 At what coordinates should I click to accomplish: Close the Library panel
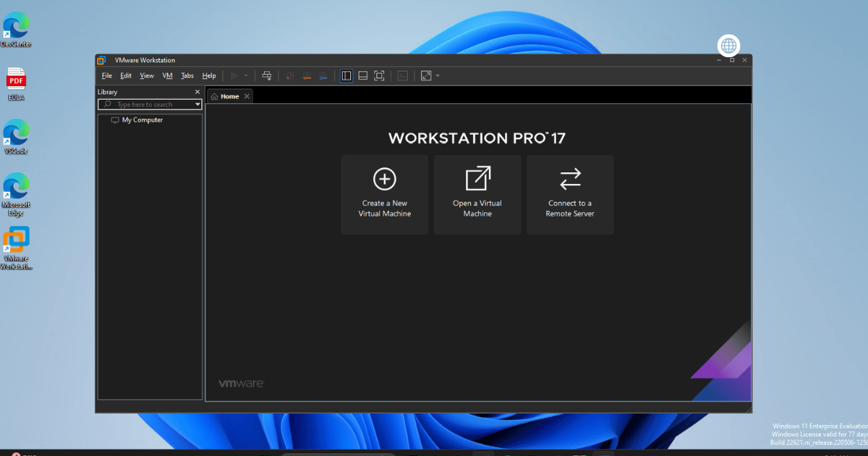pyautogui.click(x=197, y=92)
